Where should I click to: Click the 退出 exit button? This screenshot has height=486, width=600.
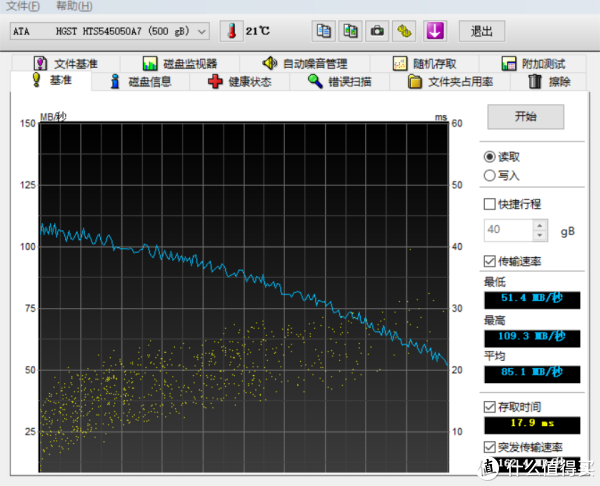click(x=482, y=31)
